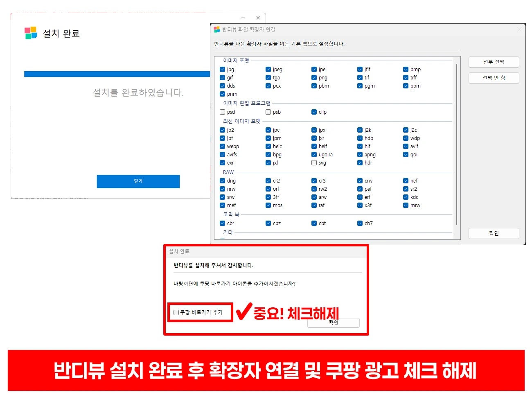Click the 전부 선택 button
532x397 pixels.
(x=494, y=62)
